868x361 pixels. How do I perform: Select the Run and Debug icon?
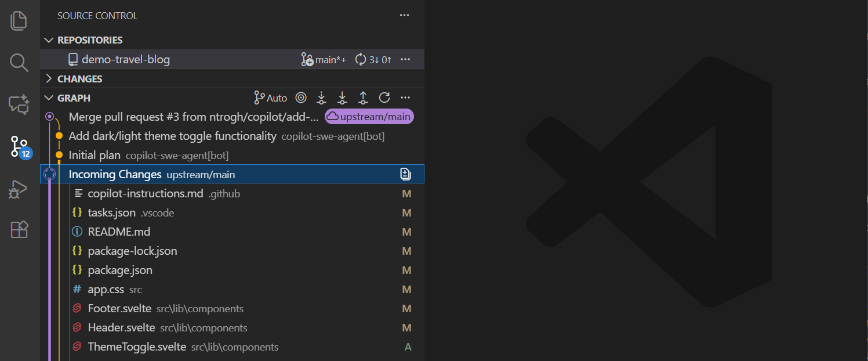click(19, 189)
